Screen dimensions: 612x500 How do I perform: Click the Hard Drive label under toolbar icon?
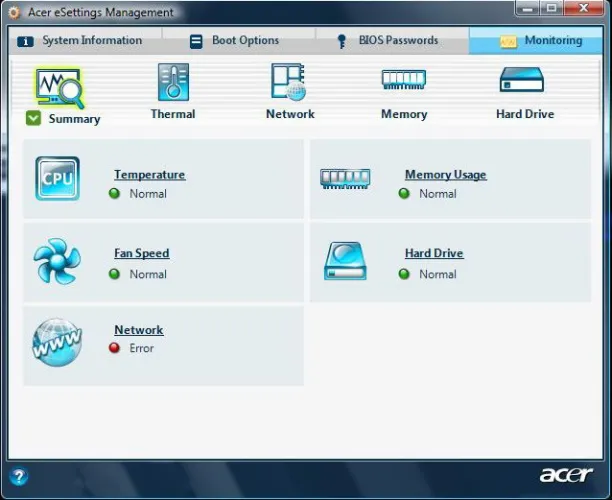point(525,114)
